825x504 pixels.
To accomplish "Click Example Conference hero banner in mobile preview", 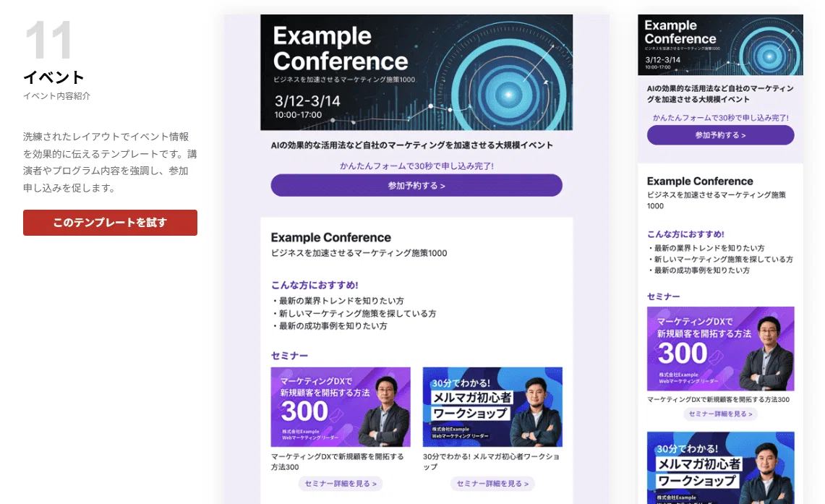I will pyautogui.click(x=720, y=45).
